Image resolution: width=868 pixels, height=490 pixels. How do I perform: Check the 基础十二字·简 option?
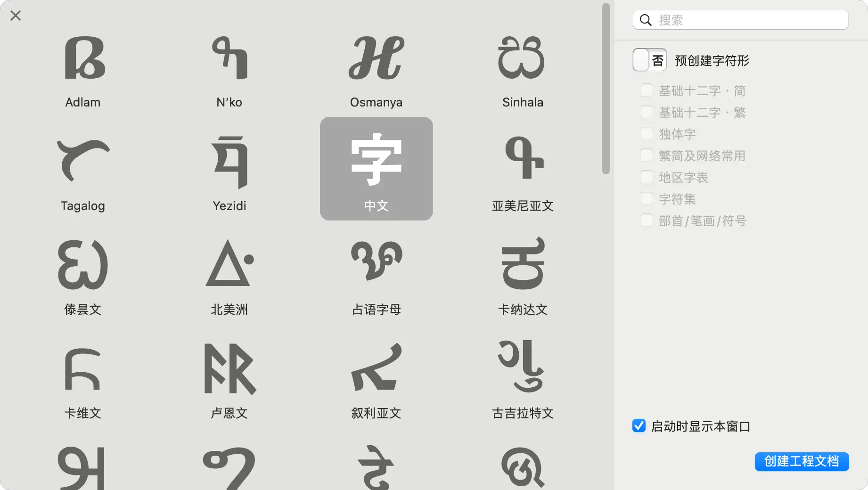coord(647,90)
